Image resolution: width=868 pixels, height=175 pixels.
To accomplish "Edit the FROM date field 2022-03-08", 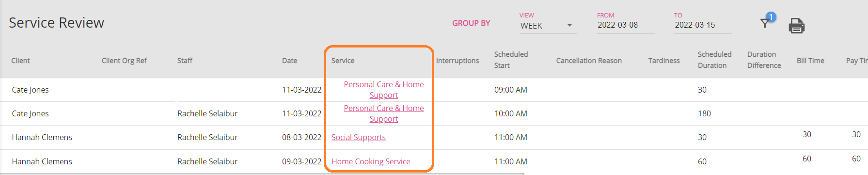I will coord(625,25).
